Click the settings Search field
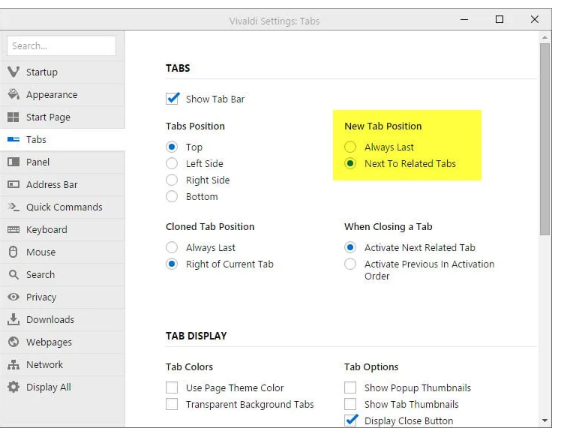Screen dimensions: 561x434 click(x=62, y=46)
